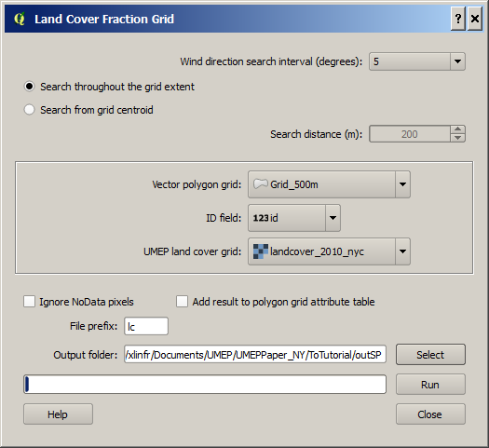Click the QGIS logo icon in title bar
The image size is (489, 448).
20,19
